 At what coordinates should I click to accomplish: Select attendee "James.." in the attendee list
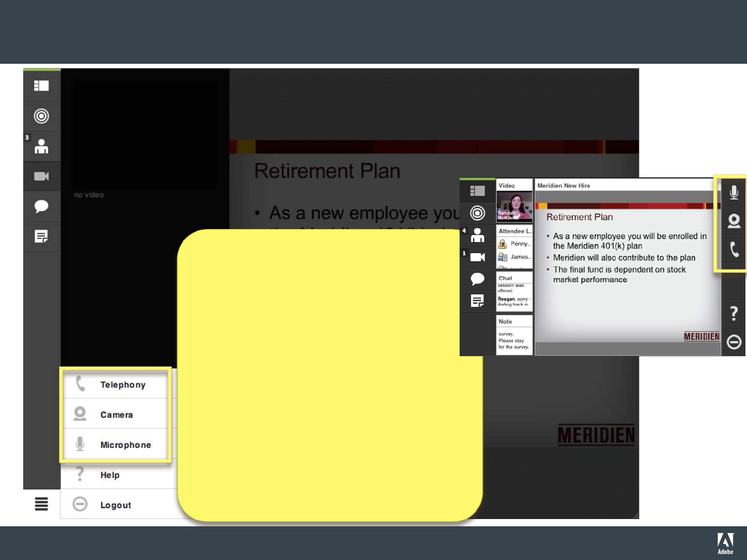point(515,257)
